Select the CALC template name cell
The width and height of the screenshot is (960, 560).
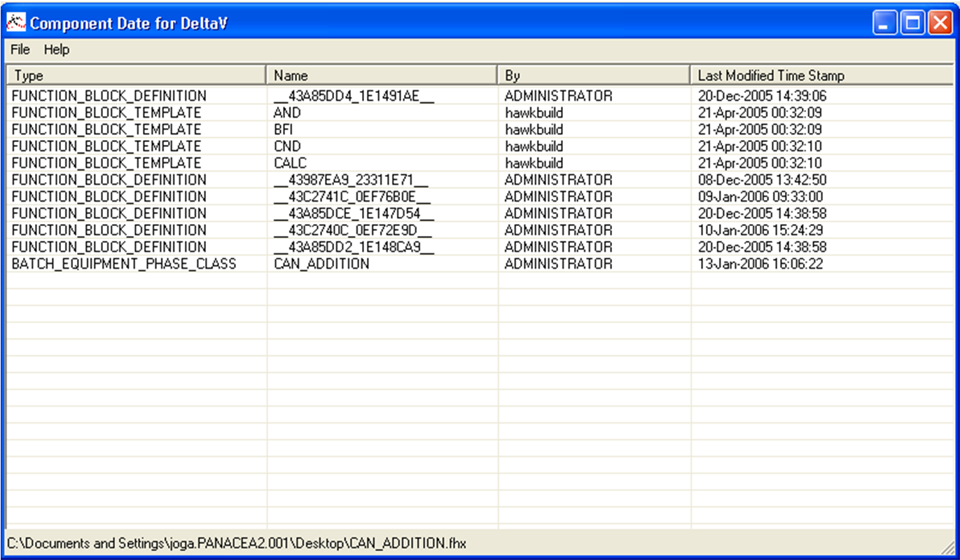click(291, 163)
